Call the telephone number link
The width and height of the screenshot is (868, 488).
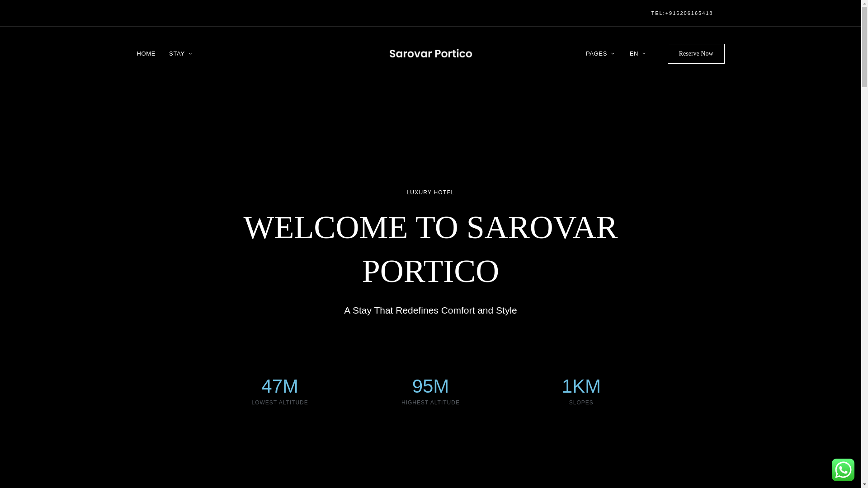point(682,13)
